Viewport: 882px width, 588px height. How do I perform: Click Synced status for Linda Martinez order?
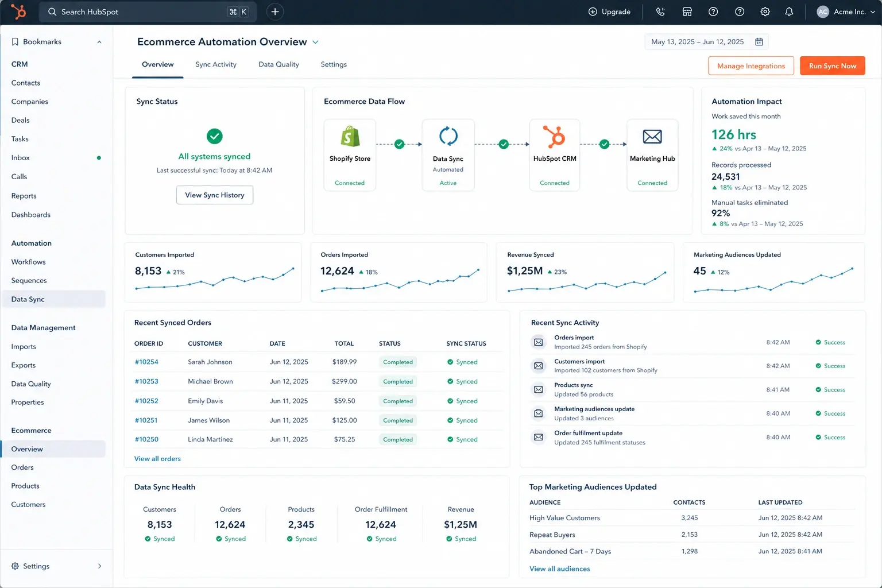462,440
